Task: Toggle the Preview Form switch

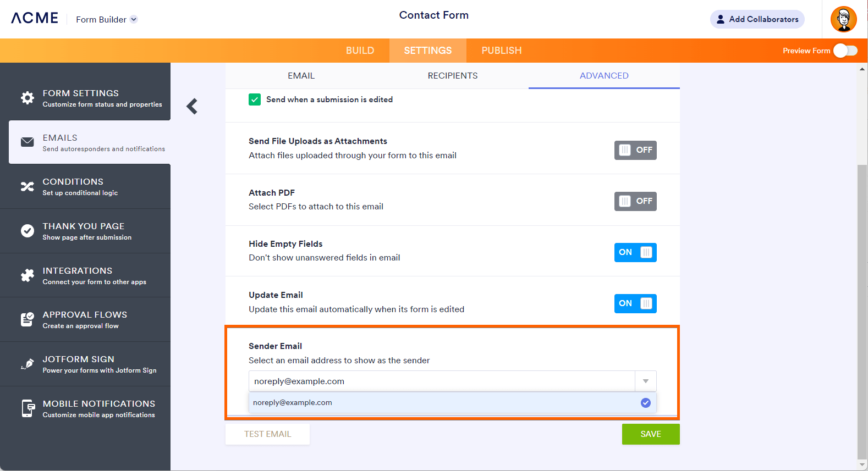Action: point(845,51)
